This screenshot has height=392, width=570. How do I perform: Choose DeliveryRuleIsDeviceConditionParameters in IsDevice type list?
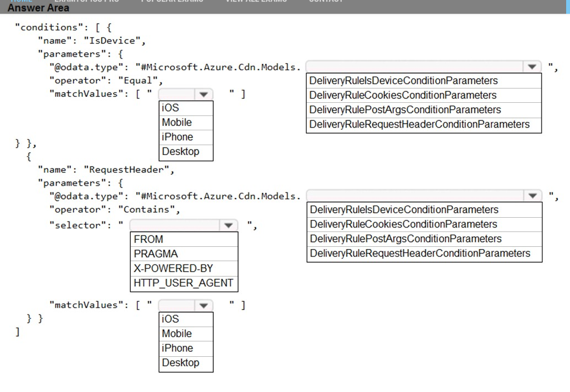(424, 81)
